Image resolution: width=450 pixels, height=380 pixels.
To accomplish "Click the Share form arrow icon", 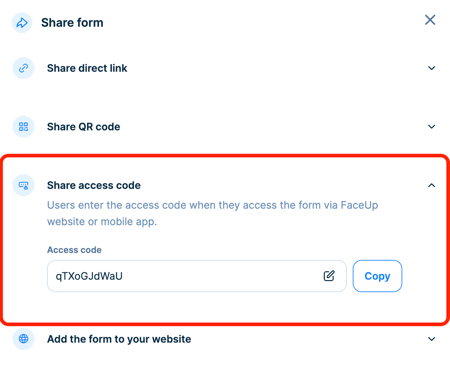I will click(x=22, y=23).
